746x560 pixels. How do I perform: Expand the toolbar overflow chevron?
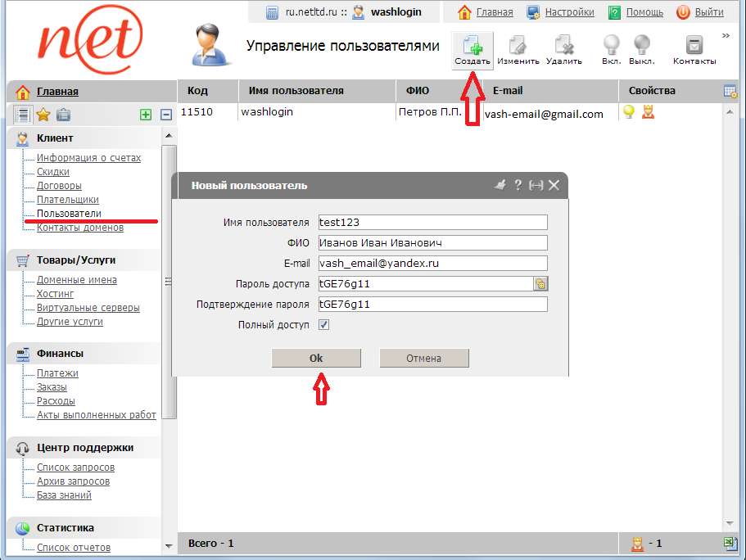[726, 35]
